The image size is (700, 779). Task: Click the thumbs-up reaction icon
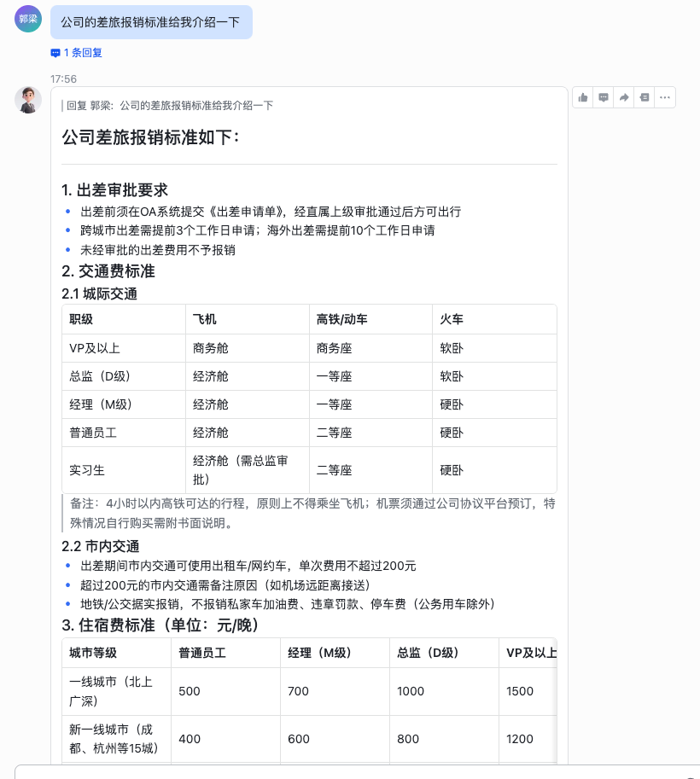[x=583, y=97]
